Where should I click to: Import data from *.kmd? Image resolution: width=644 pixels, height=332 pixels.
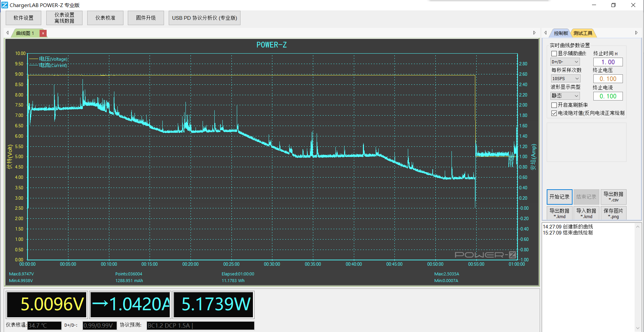click(x=586, y=213)
